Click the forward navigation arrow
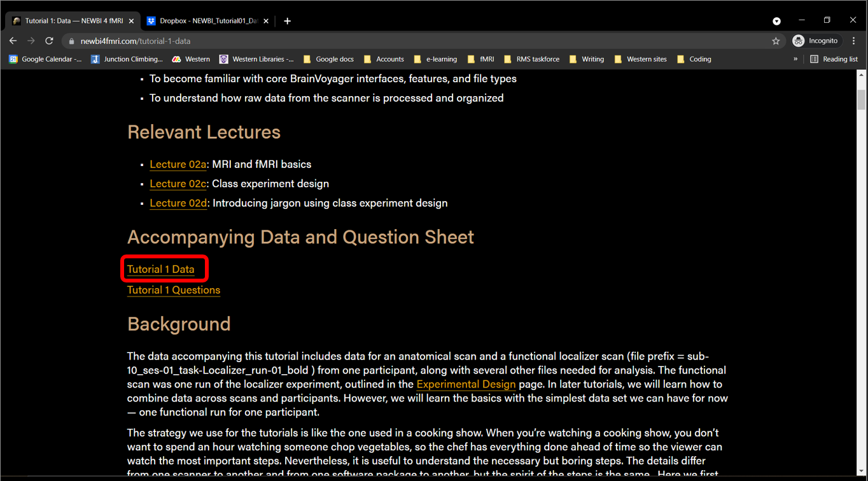Screen dimensions: 868x481 31,41
